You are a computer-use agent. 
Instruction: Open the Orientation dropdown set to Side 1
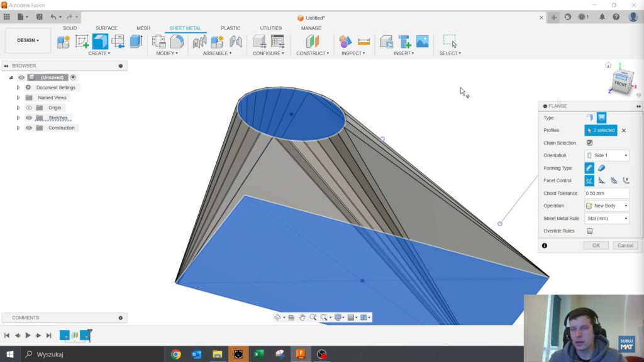[606, 155]
